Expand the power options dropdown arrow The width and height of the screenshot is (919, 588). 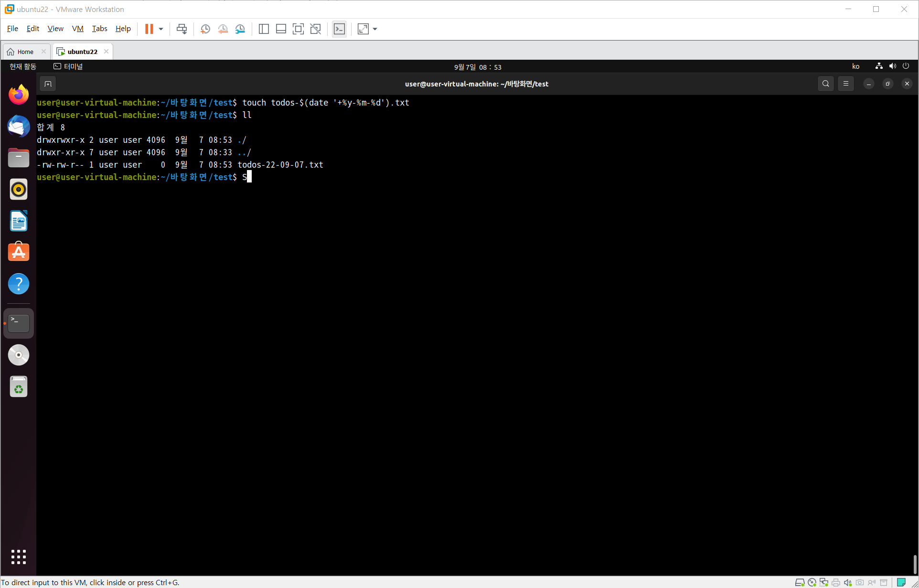point(161,29)
